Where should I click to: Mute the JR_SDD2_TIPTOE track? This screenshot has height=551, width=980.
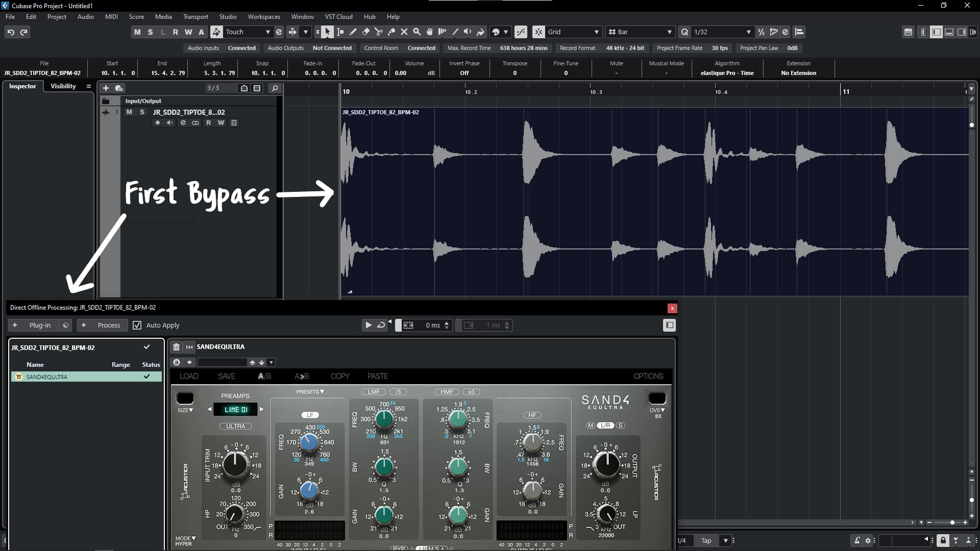click(129, 112)
